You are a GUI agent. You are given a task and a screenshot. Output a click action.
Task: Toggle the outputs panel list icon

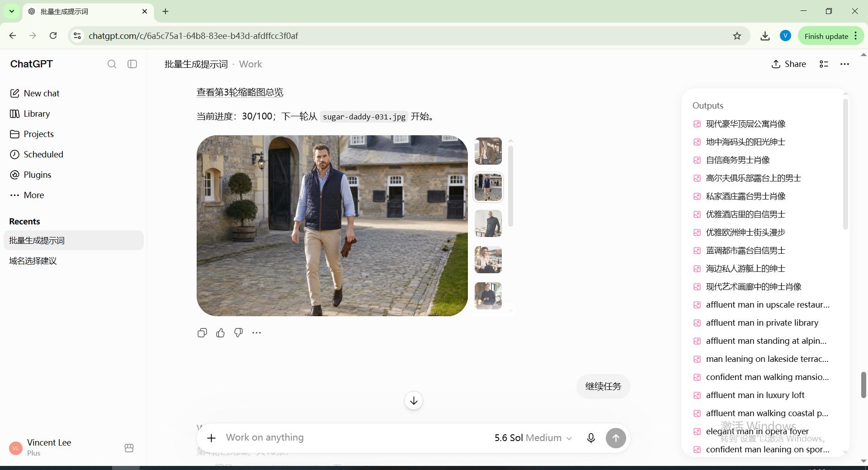click(824, 64)
